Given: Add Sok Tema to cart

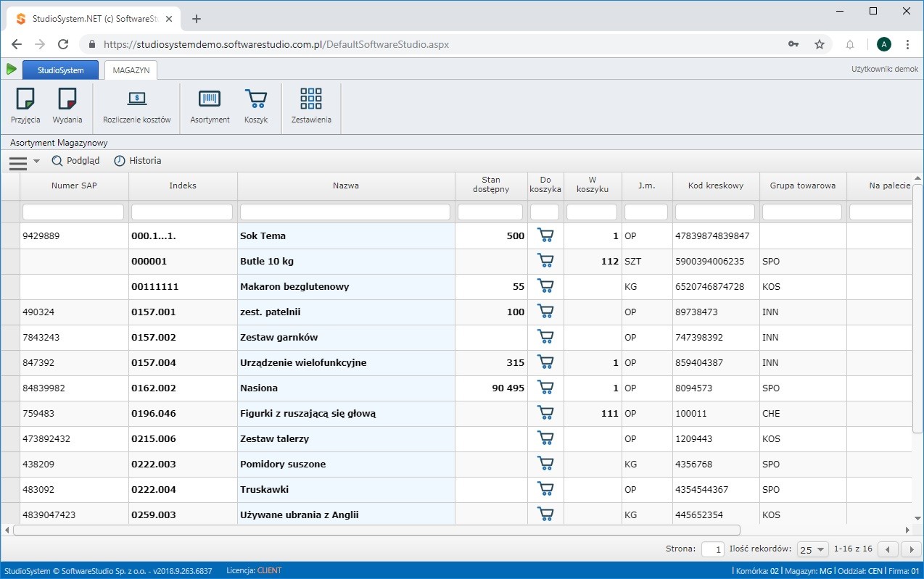Looking at the screenshot, I should [x=545, y=236].
